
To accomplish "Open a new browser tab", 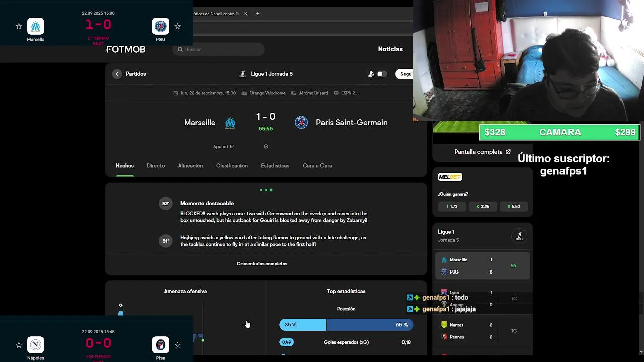I will coord(257,14).
